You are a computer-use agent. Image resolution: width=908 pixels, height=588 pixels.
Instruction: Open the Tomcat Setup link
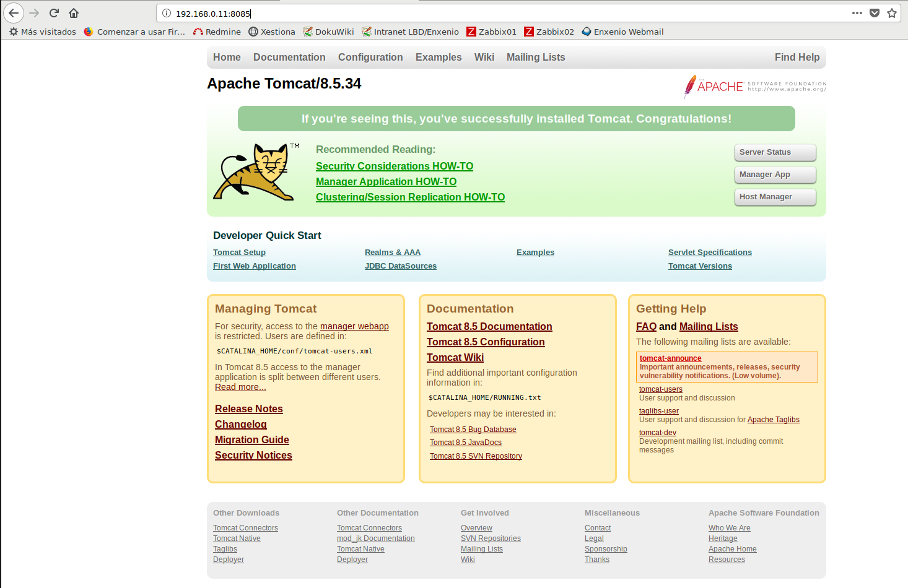(239, 252)
